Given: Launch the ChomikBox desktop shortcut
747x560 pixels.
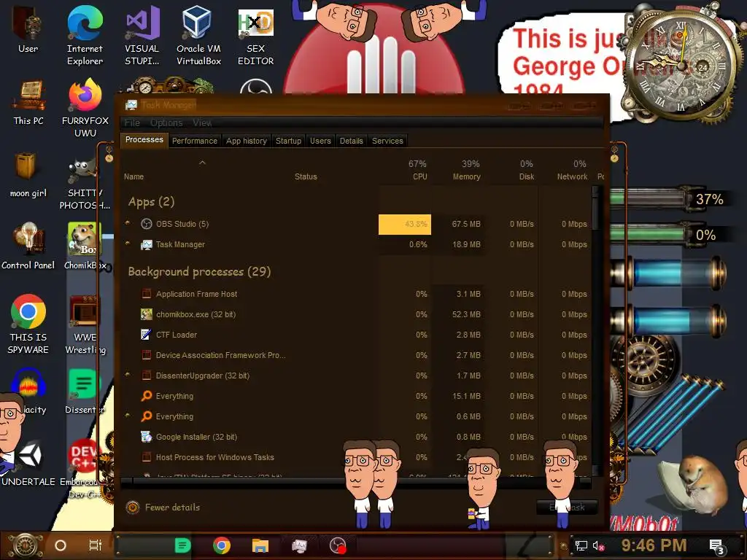Looking at the screenshot, I should click(x=86, y=246).
